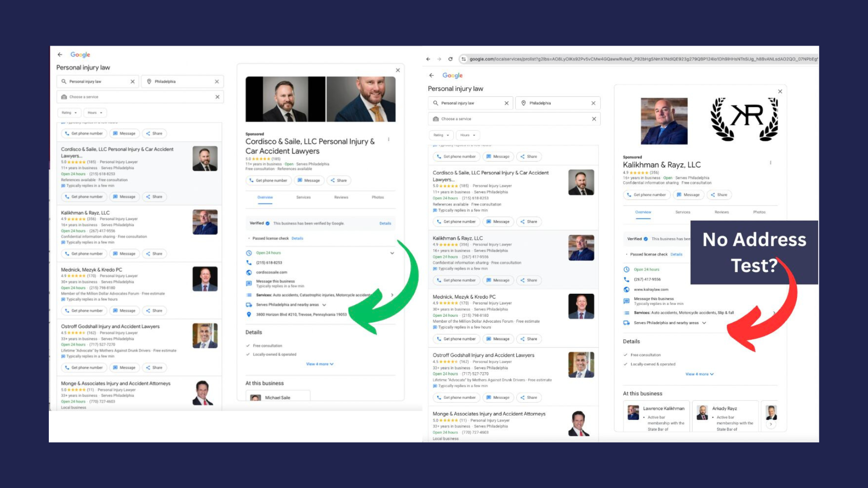Expand 'Serves Philadelphia and nearby areas' in Kalikhman panel

(704, 323)
